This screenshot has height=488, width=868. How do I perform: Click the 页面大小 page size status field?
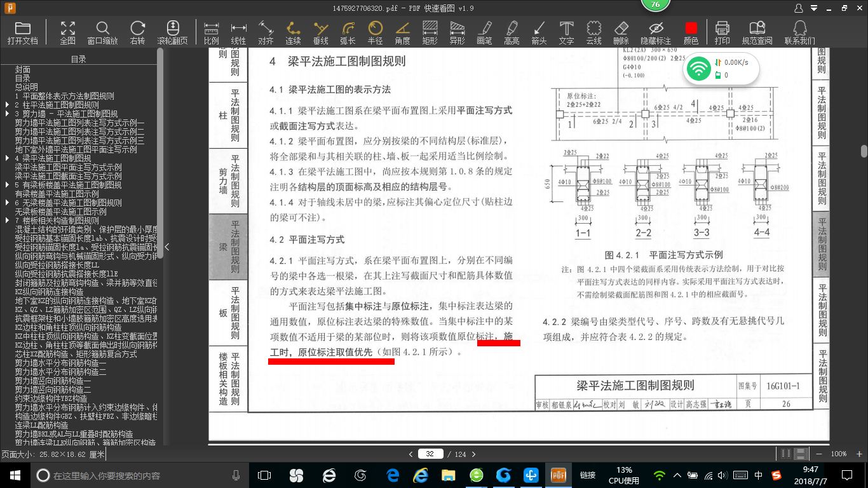pyautogui.click(x=53, y=454)
